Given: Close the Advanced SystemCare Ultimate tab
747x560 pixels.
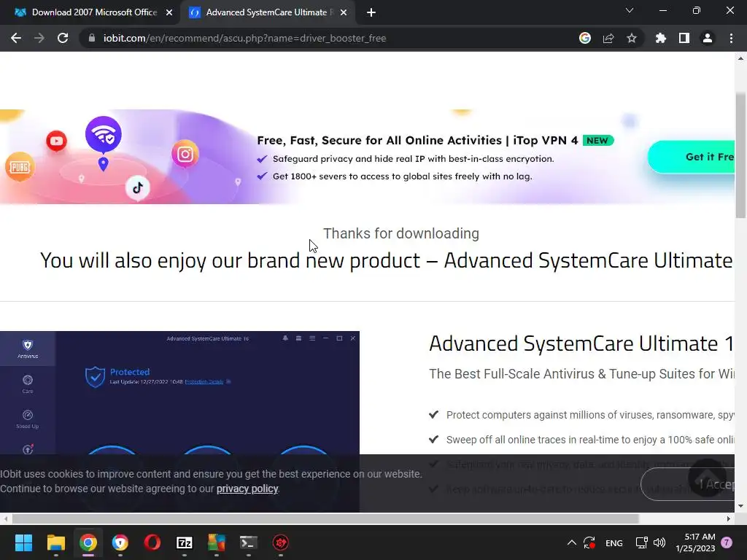Looking at the screenshot, I should (x=344, y=12).
